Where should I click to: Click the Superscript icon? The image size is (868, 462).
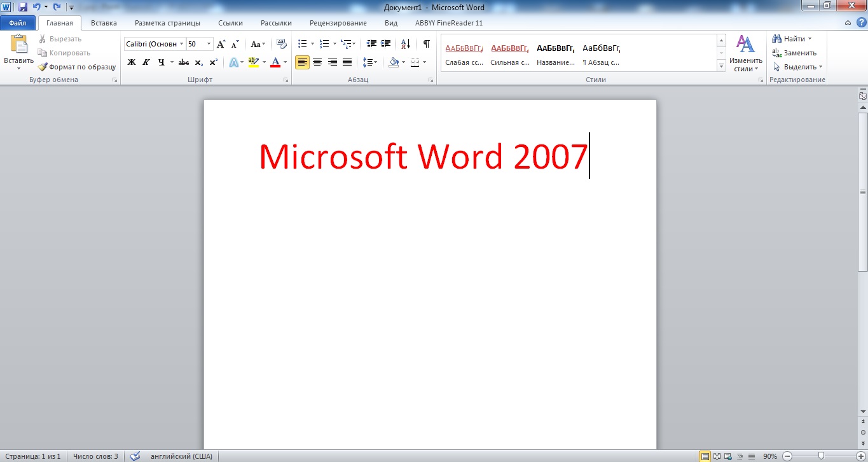213,62
